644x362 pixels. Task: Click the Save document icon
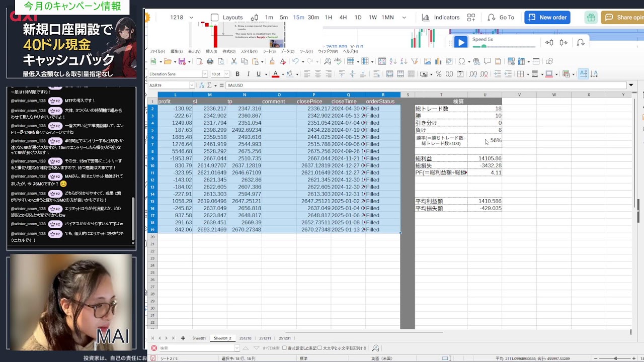click(x=182, y=61)
